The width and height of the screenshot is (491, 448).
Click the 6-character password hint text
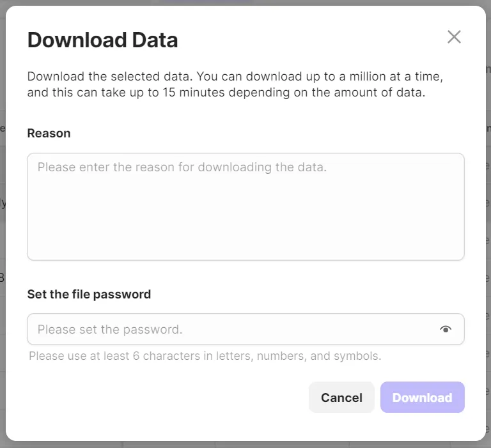pyautogui.click(x=205, y=356)
